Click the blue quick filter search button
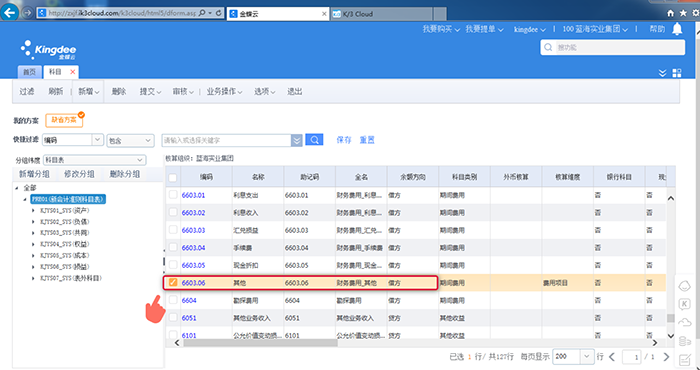Viewport: 700px width, 370px height. (314, 140)
